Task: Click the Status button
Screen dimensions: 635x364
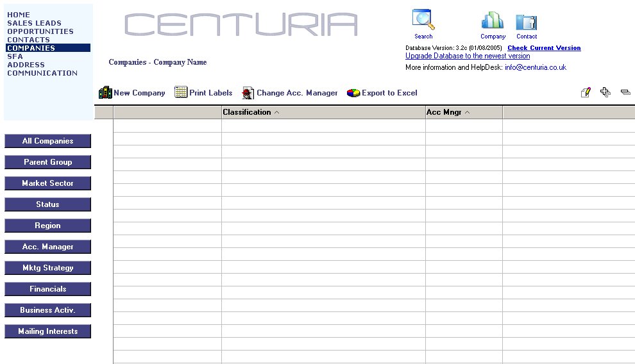Action: 48,204
